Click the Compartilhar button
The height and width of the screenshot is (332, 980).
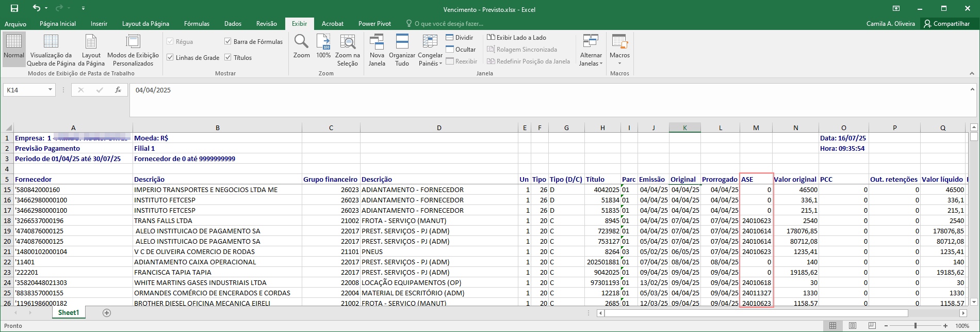pos(947,24)
